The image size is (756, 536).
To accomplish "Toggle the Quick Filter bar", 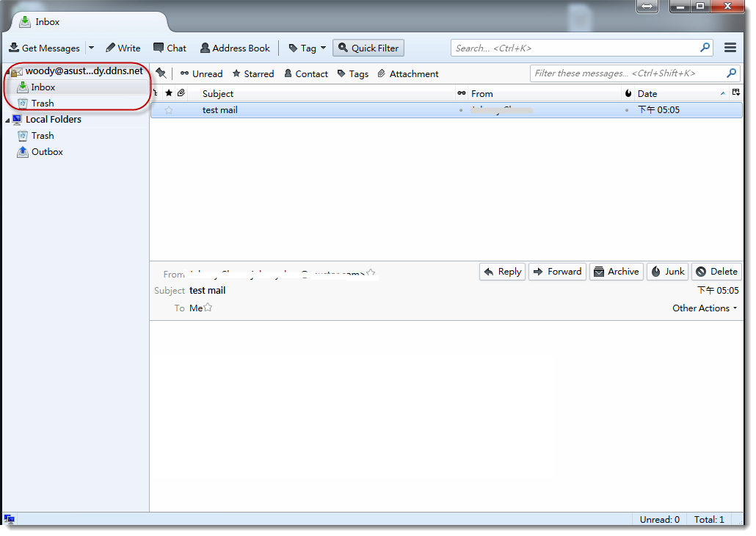I will (x=368, y=47).
